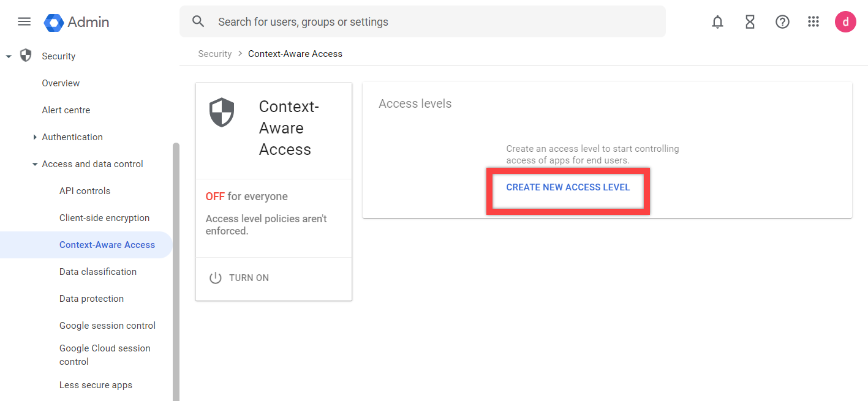868x401 pixels.
Task: Open the help question mark icon
Action: (x=782, y=22)
